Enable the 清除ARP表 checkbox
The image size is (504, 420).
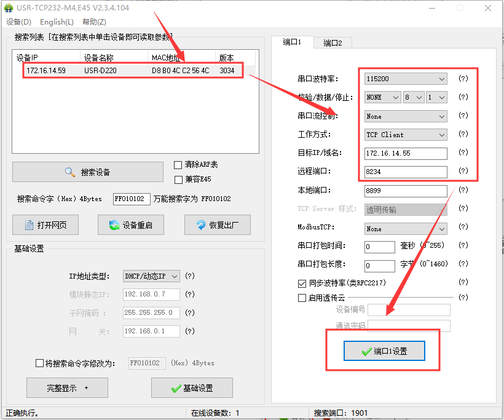pyautogui.click(x=178, y=165)
